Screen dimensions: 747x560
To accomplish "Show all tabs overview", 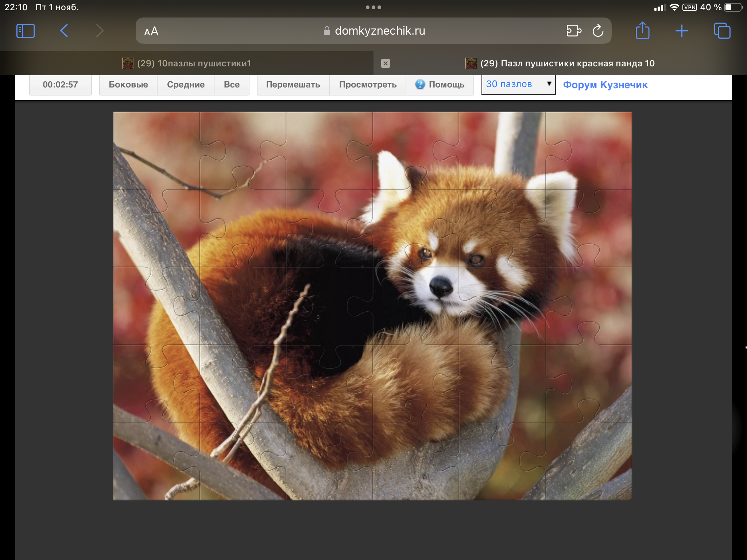I will [722, 31].
